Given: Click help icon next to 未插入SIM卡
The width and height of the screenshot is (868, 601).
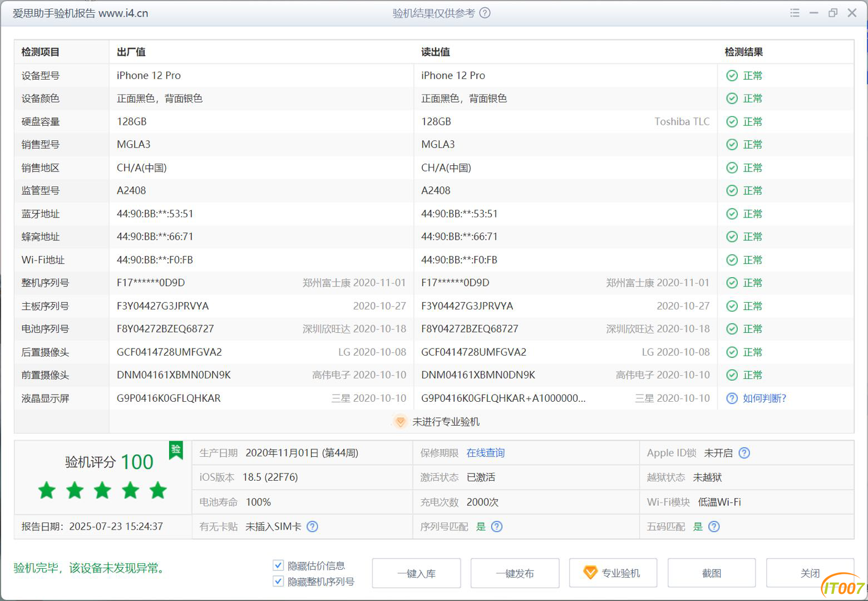Looking at the screenshot, I should click(312, 526).
